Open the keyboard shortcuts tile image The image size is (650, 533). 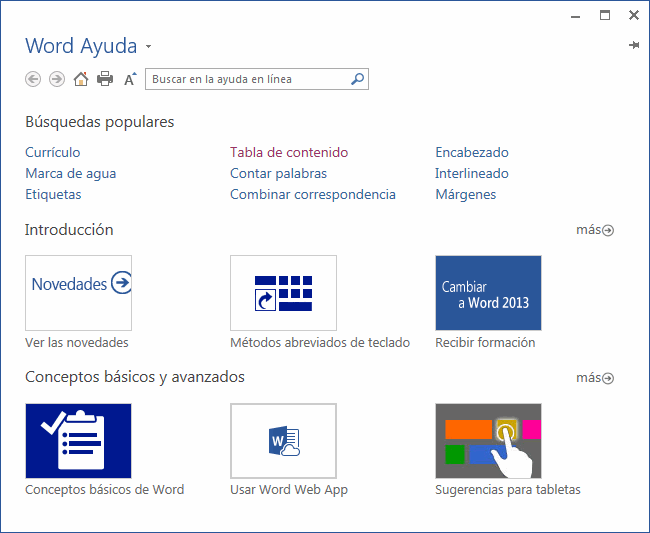click(283, 292)
